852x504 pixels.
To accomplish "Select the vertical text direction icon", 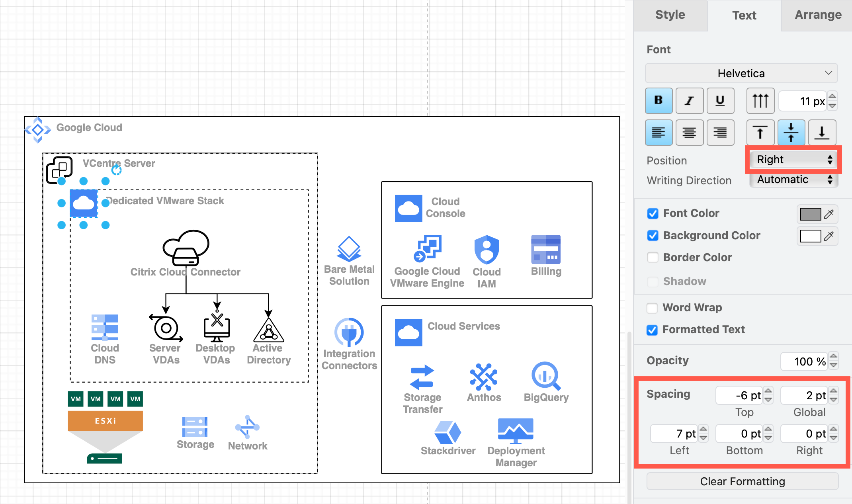I will [x=760, y=101].
